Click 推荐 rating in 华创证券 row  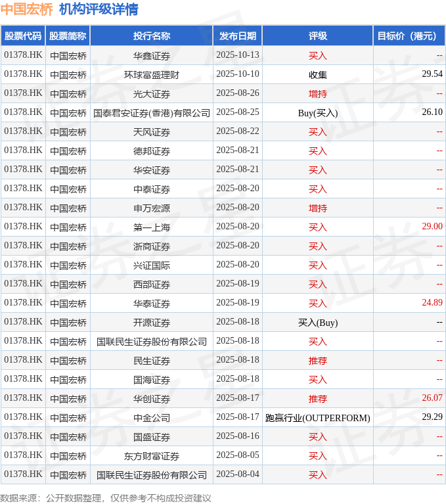pyautogui.click(x=318, y=399)
